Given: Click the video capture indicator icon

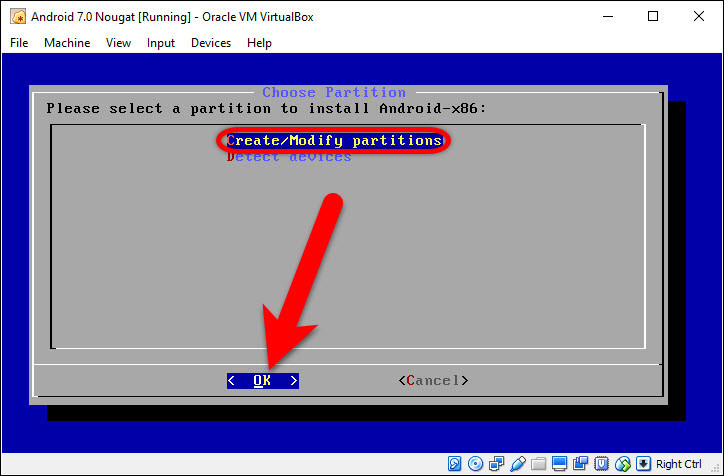Looking at the screenshot, I should [x=580, y=464].
